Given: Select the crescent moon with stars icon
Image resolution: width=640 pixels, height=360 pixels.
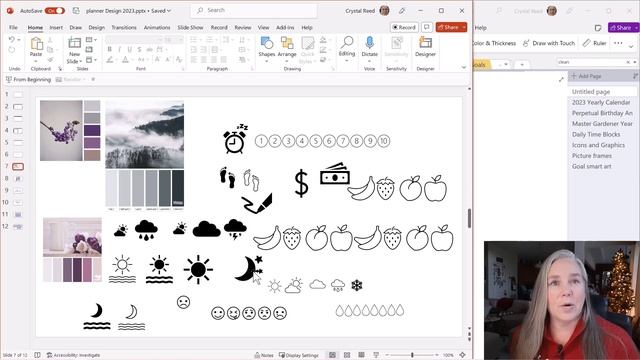Looking at the screenshot, I should 248,268.
